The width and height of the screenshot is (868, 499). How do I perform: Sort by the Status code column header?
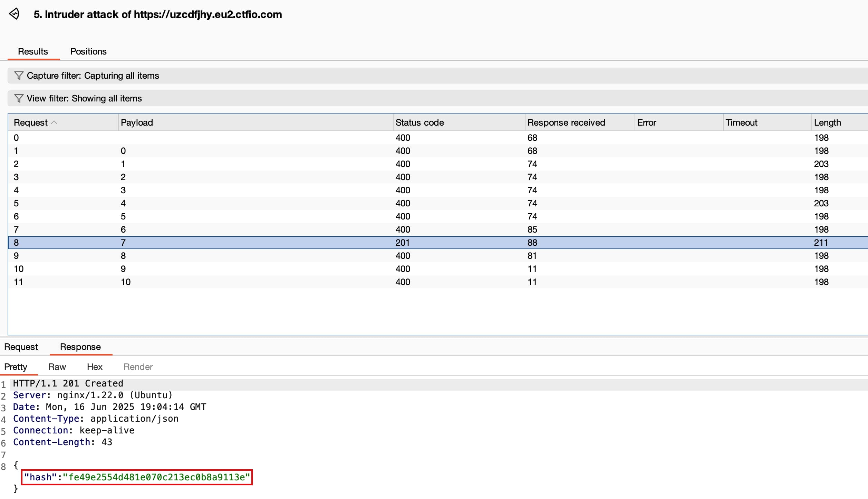click(459, 123)
